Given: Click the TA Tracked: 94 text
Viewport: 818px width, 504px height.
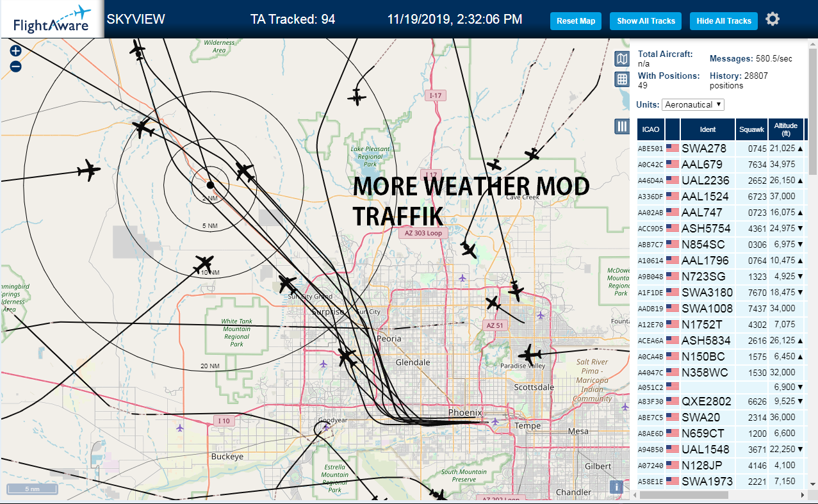Looking at the screenshot, I should click(x=293, y=19).
